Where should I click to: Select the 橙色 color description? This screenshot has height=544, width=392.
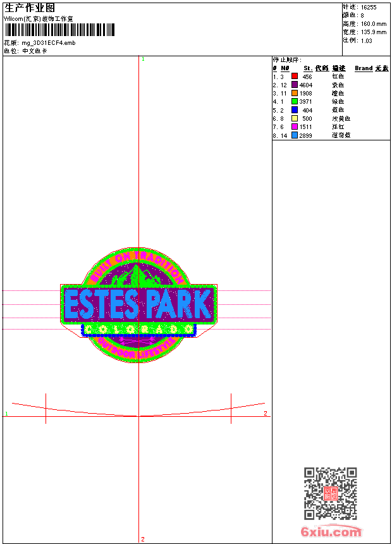click(338, 93)
